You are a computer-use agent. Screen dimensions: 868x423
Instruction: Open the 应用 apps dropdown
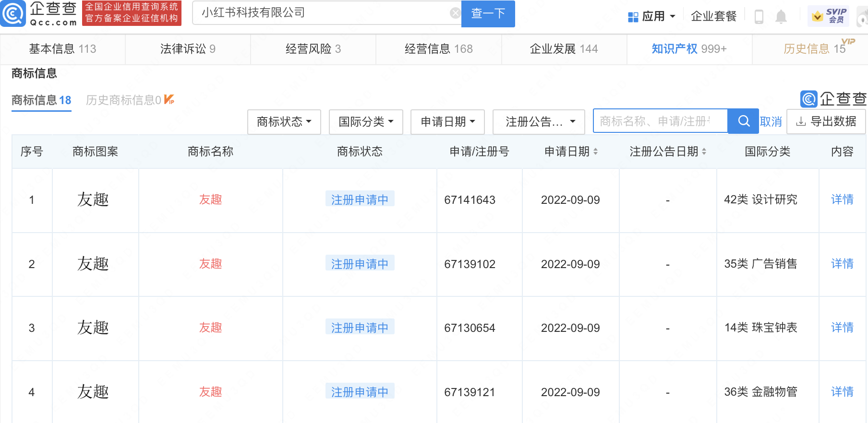coord(651,16)
